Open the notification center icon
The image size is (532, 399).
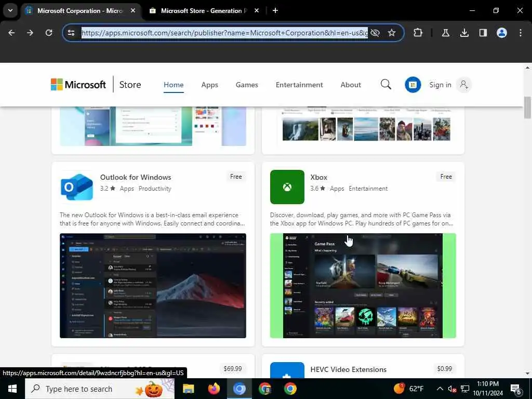tap(515, 389)
